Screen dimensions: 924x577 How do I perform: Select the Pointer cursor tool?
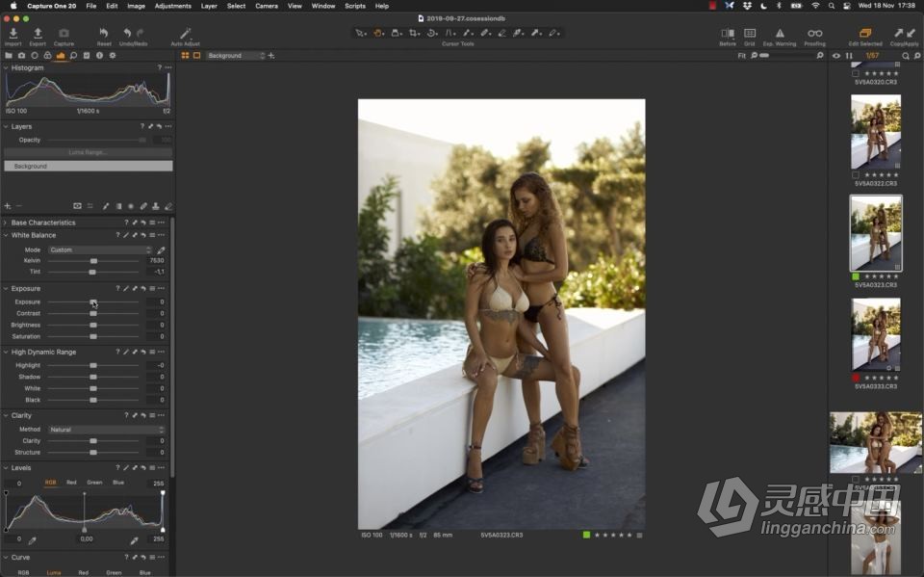[x=360, y=33]
